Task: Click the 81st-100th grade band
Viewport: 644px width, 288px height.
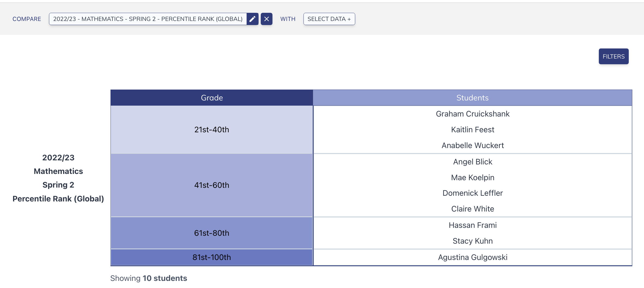Action: click(212, 257)
